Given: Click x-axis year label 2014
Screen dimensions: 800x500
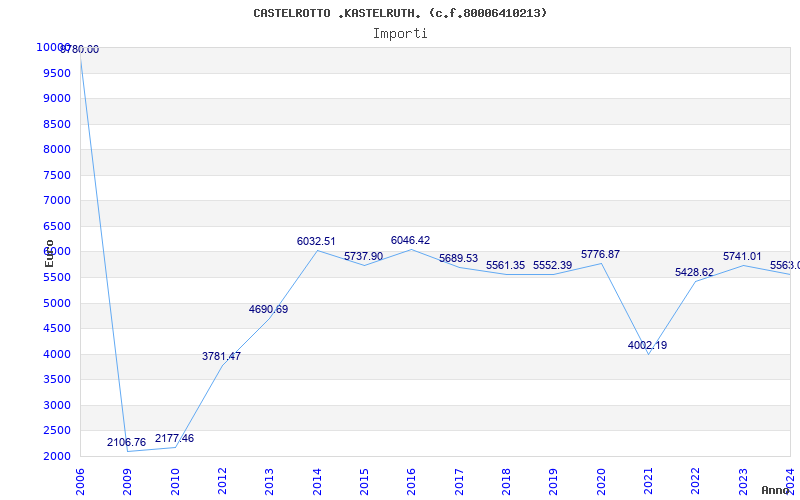Looking at the screenshot, I should tap(317, 482).
